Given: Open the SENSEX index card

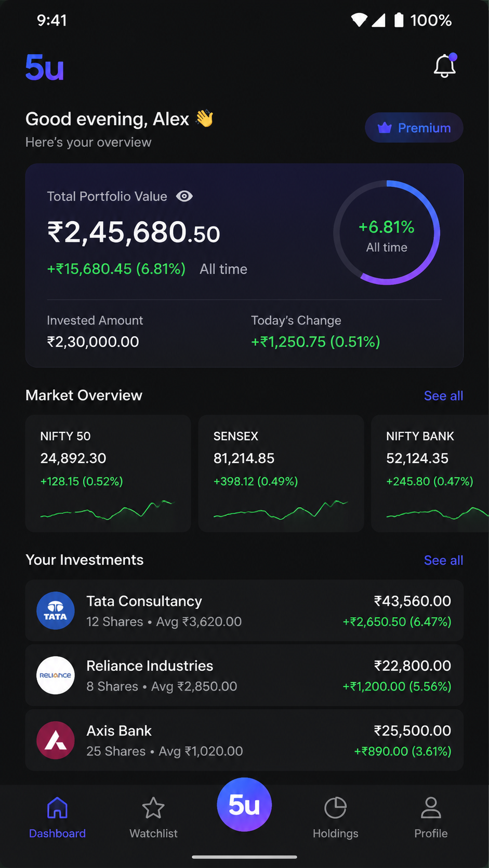Looking at the screenshot, I should tap(281, 473).
